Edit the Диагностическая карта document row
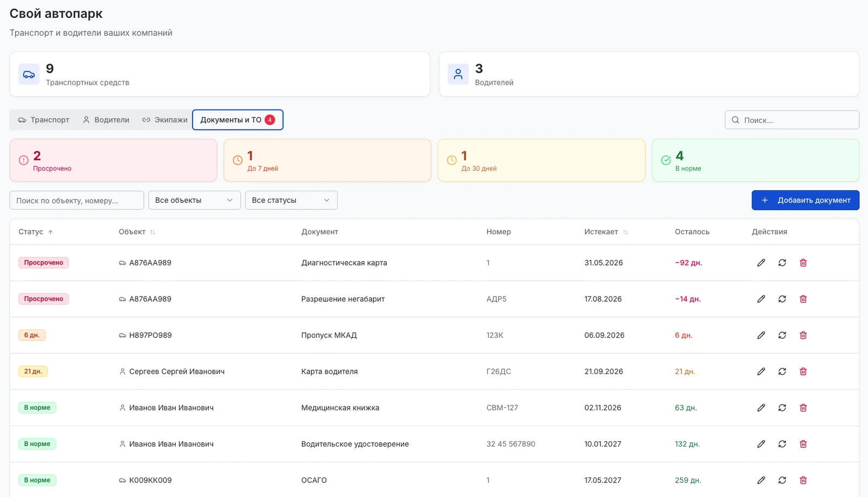 (x=761, y=263)
